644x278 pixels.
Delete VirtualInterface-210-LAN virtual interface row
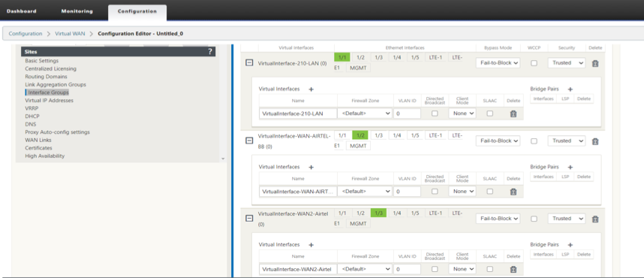coord(513,114)
